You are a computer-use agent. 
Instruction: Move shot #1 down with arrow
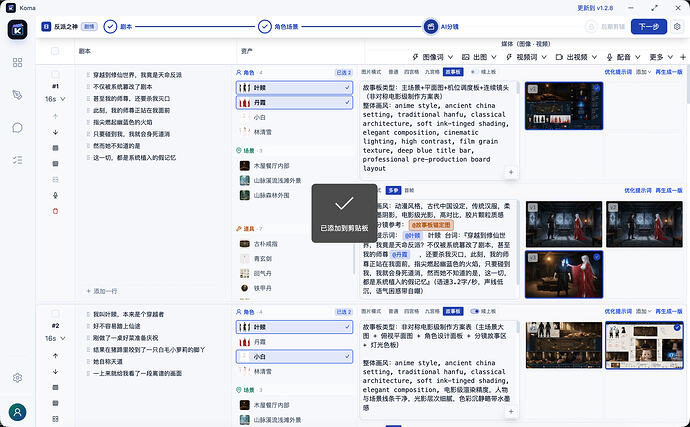tap(55, 132)
